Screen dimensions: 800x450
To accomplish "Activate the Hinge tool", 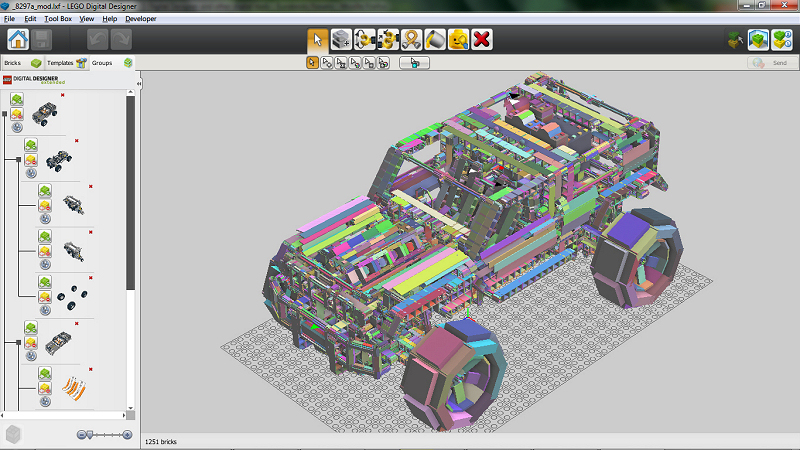I will coord(364,39).
